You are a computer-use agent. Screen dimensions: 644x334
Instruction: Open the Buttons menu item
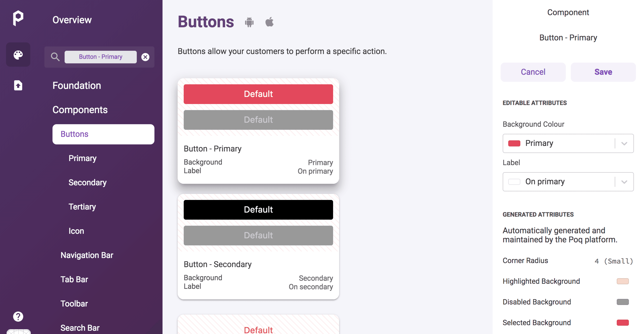[x=103, y=134]
